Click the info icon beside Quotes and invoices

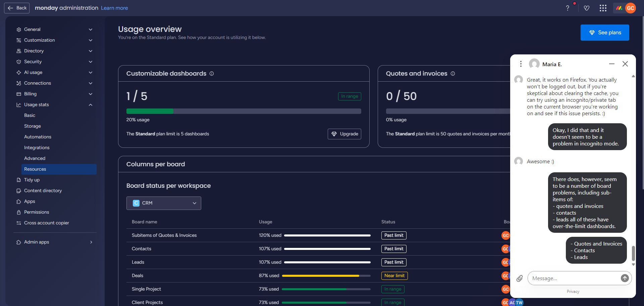(x=453, y=74)
